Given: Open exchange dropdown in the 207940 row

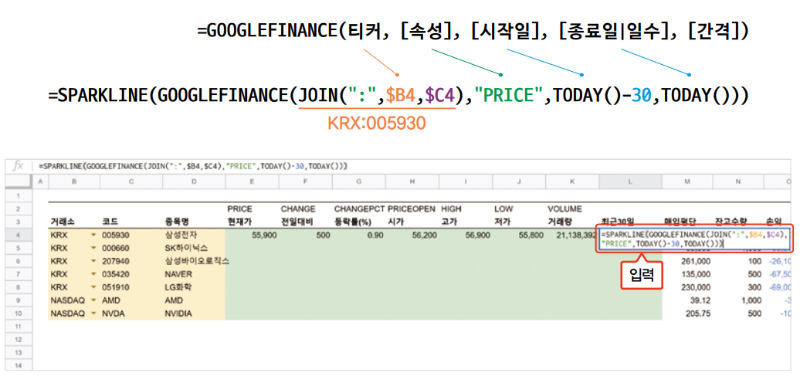Looking at the screenshot, I should (93, 261).
